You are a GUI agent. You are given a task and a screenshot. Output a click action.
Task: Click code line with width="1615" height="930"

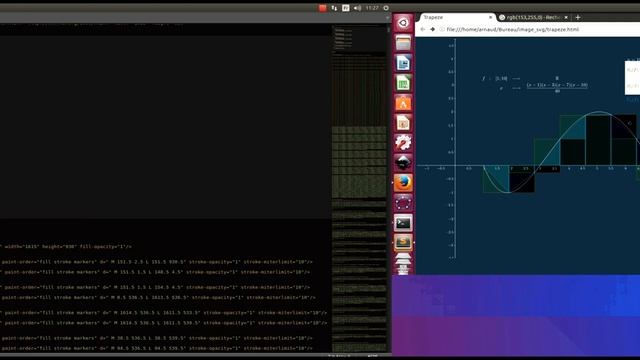[67, 247]
